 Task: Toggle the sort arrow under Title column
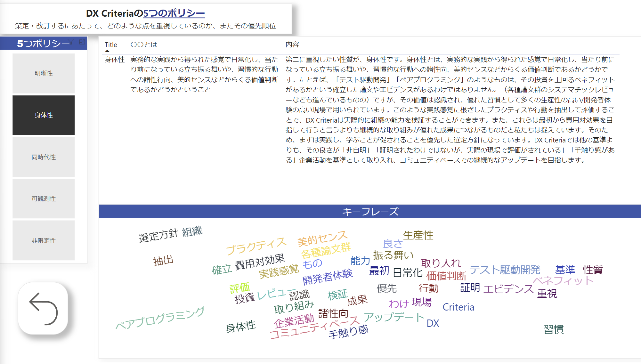[x=107, y=51]
